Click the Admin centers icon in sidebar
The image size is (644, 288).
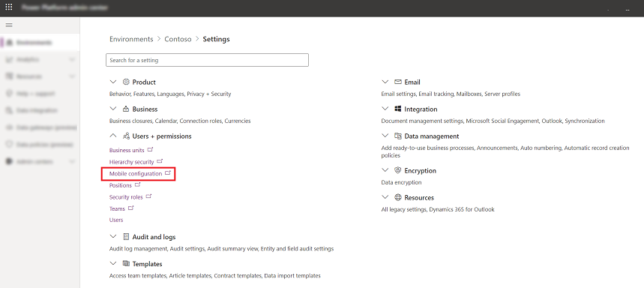[x=9, y=161]
